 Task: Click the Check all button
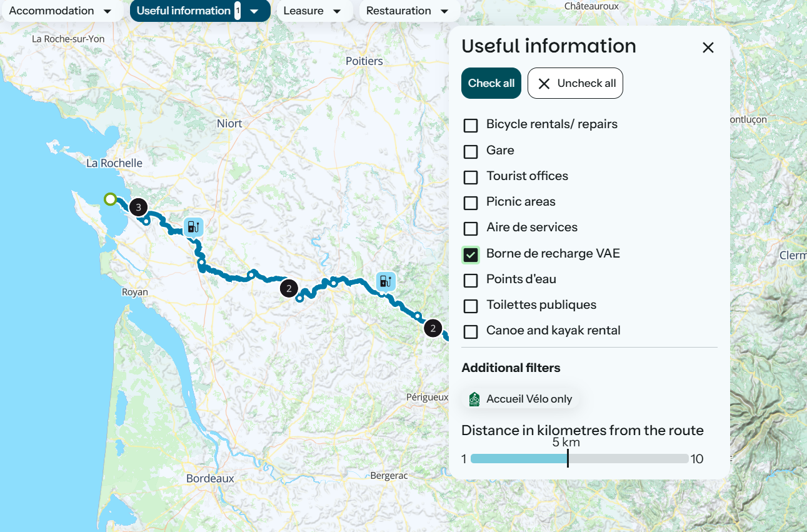pyautogui.click(x=491, y=83)
